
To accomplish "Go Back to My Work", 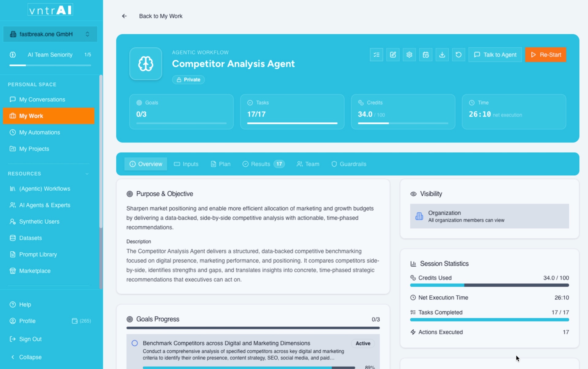I will (x=160, y=16).
